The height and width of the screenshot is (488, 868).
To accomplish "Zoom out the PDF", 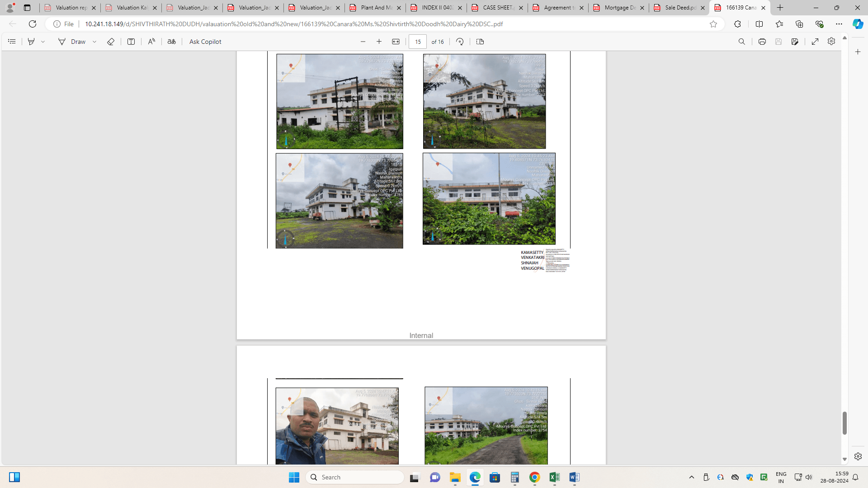I will (x=363, y=42).
